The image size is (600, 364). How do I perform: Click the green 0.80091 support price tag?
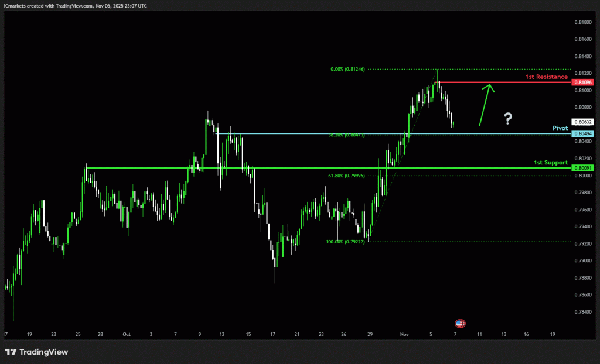point(584,168)
